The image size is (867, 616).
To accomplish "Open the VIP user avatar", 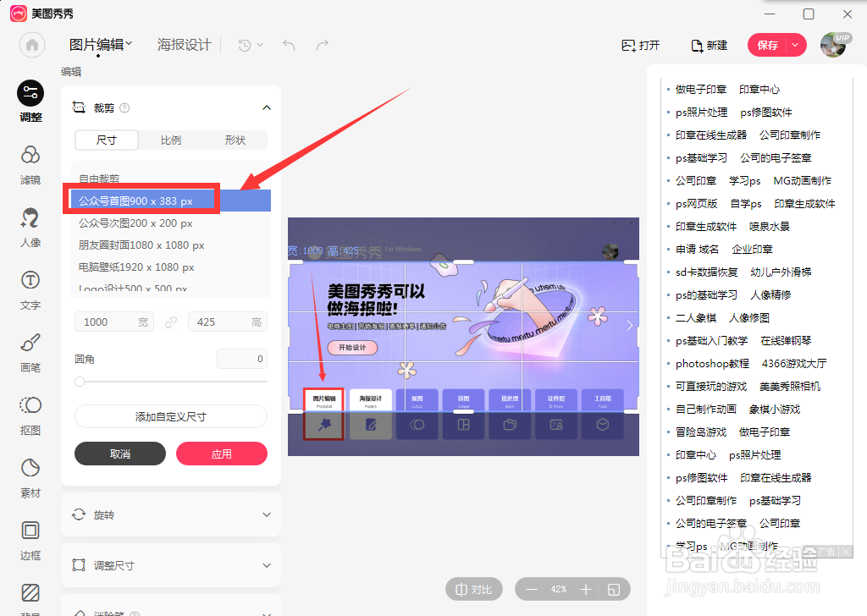I will [x=834, y=45].
